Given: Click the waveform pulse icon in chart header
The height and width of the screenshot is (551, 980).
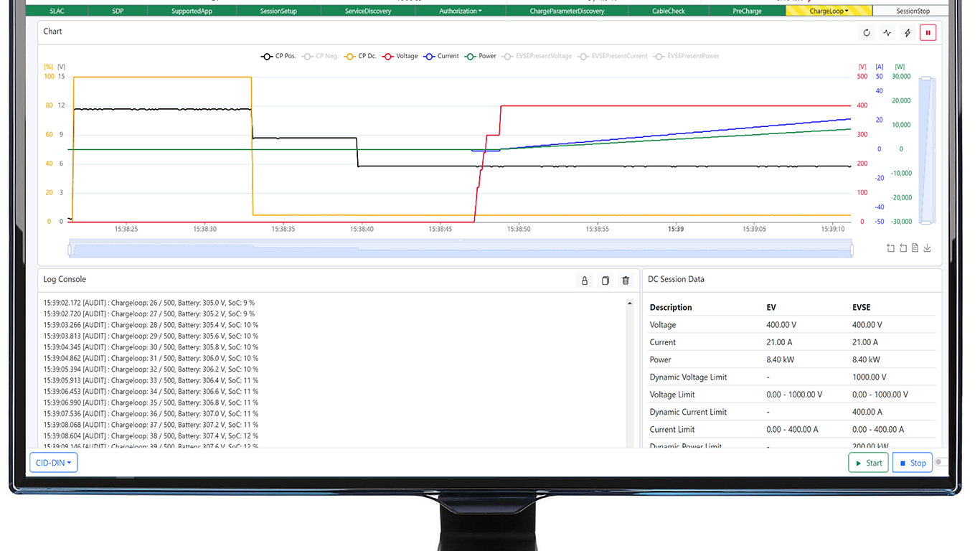Looking at the screenshot, I should tap(887, 32).
